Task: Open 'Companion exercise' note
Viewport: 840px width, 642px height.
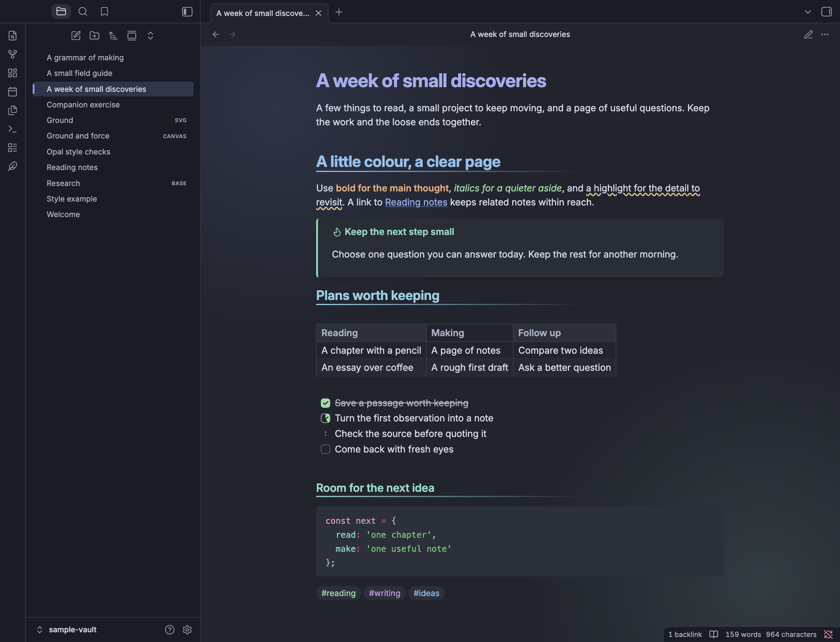Action: [113, 105]
